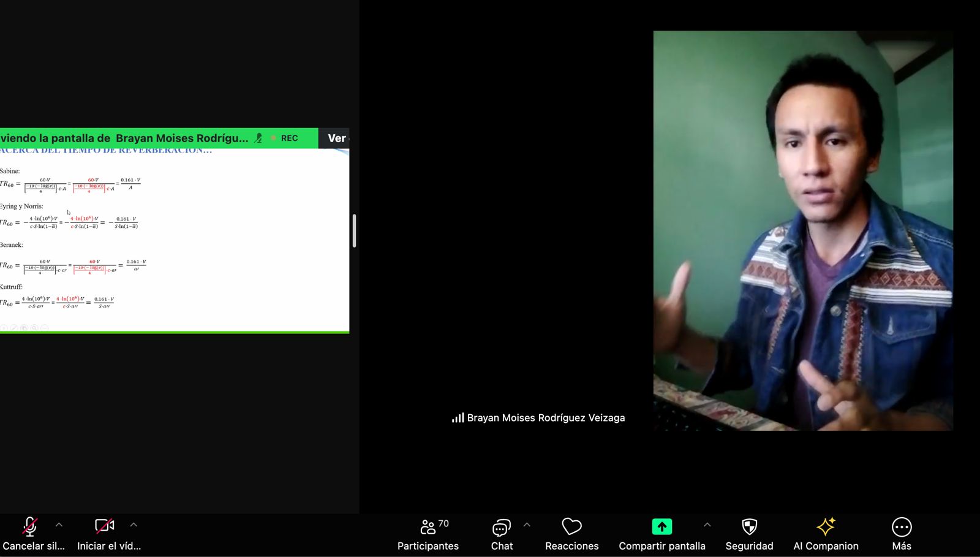Open Seguridad shield options
This screenshot has width=980, height=557.
pyautogui.click(x=749, y=527)
